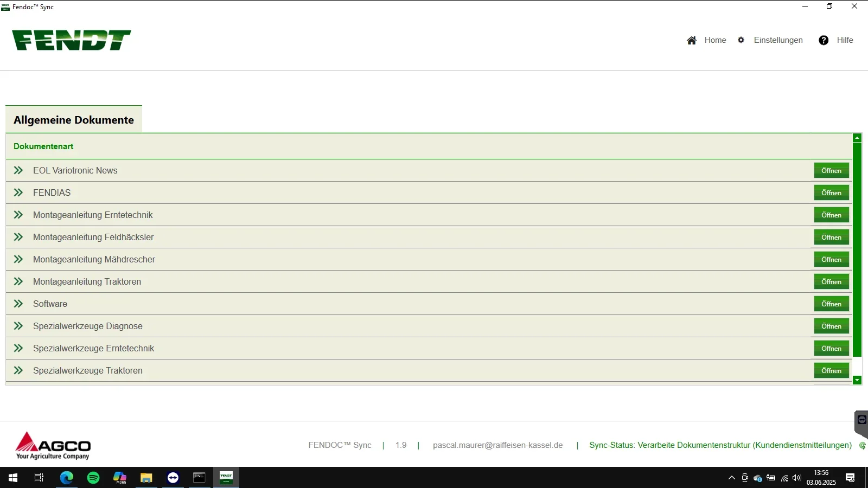Viewport: 868px width, 488px height.
Task: Select the FENDIAS text label
Action: point(52,192)
